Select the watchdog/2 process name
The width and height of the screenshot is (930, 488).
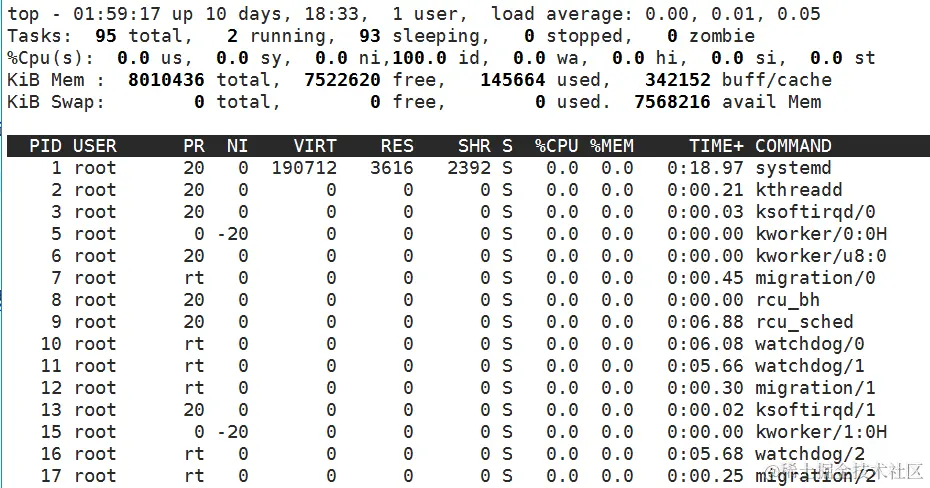click(810, 453)
